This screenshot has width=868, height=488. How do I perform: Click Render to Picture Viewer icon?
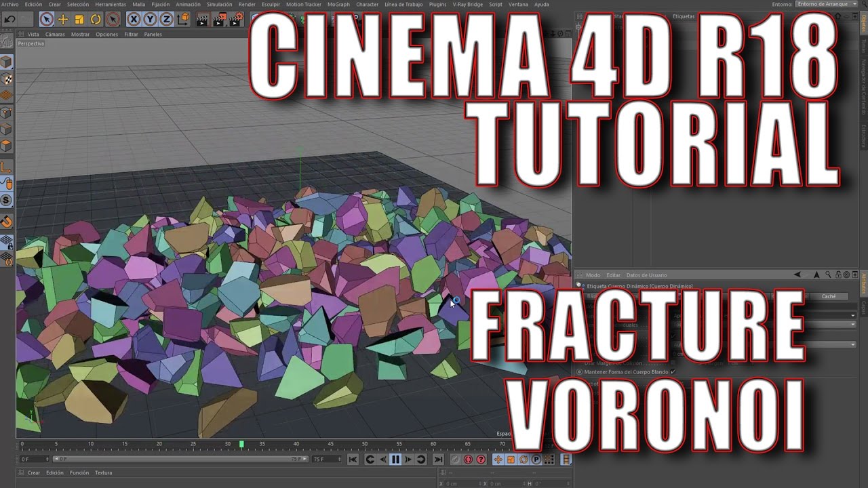[x=220, y=20]
